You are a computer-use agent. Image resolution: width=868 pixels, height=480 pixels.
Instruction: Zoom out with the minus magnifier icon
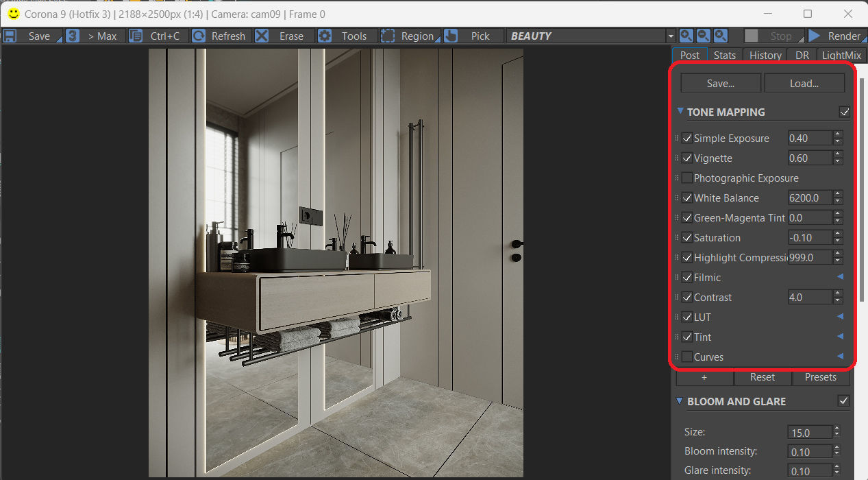704,36
